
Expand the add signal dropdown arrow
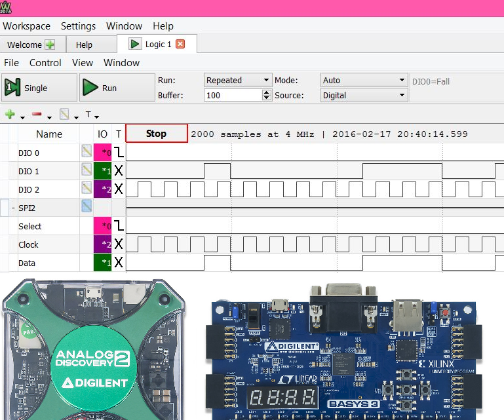click(22, 117)
